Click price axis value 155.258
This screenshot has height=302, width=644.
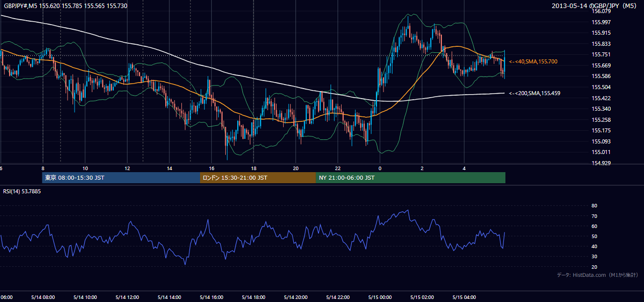coord(601,120)
